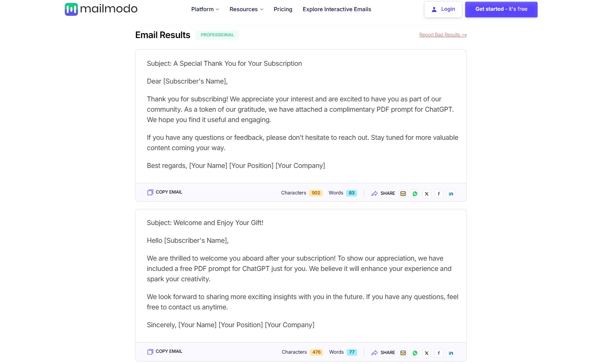This screenshot has height=364, width=613.
Task: Click the Mailmodo logo icon
Action: click(71, 9)
